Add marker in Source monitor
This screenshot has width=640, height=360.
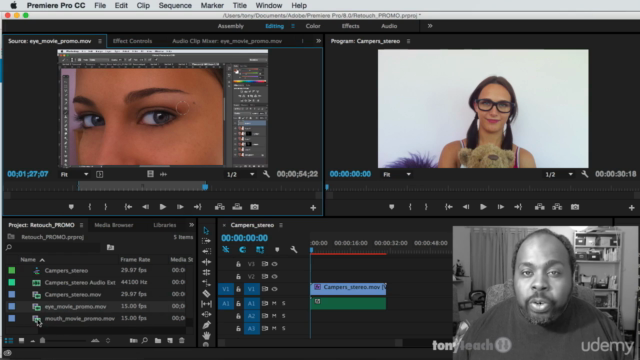pos(71,207)
